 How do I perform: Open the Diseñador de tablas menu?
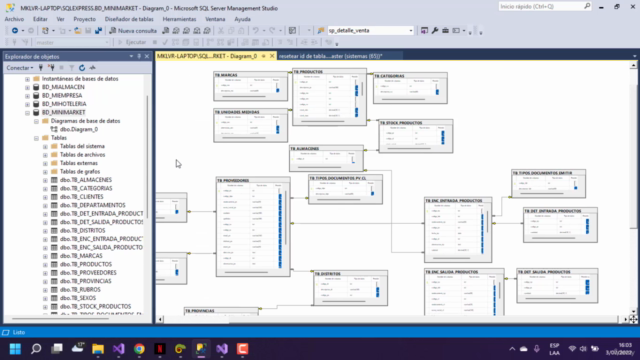(129, 19)
